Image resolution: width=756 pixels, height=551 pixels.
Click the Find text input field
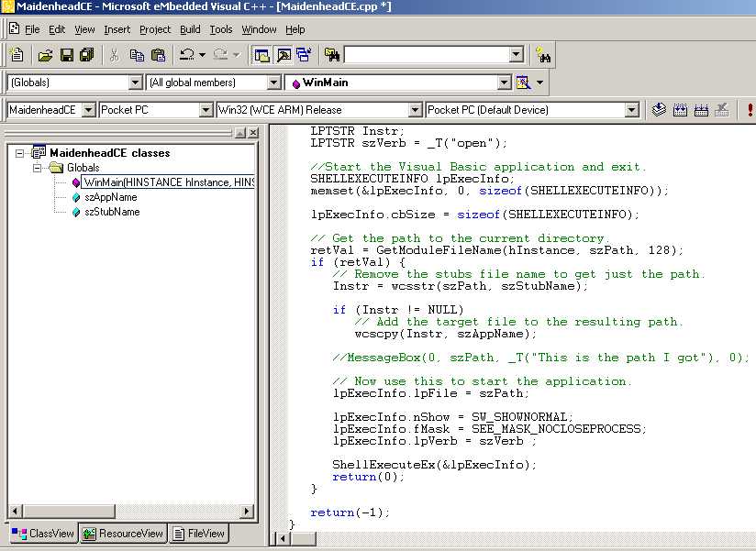pos(428,54)
